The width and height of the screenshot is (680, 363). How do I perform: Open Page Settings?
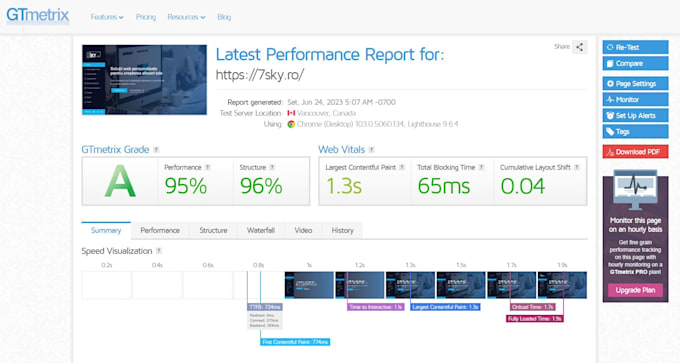coord(635,84)
